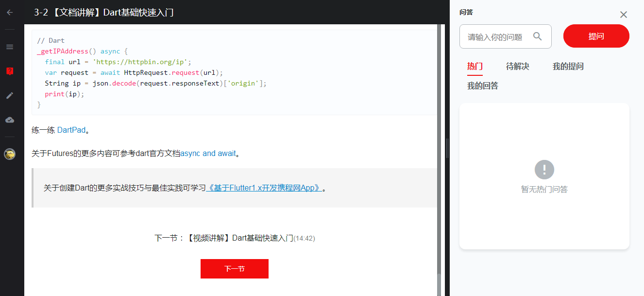Open the red Q&A question icon
The image size is (644, 296).
coord(10,71)
